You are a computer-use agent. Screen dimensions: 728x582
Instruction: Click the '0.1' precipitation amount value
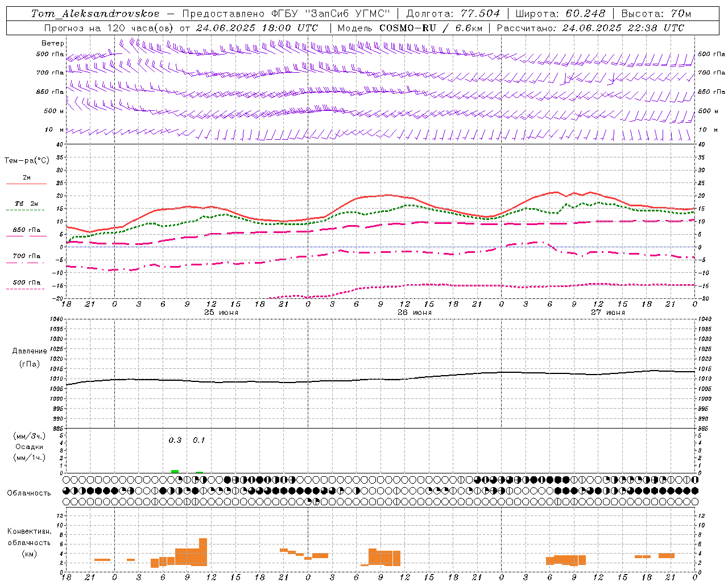pyautogui.click(x=198, y=440)
